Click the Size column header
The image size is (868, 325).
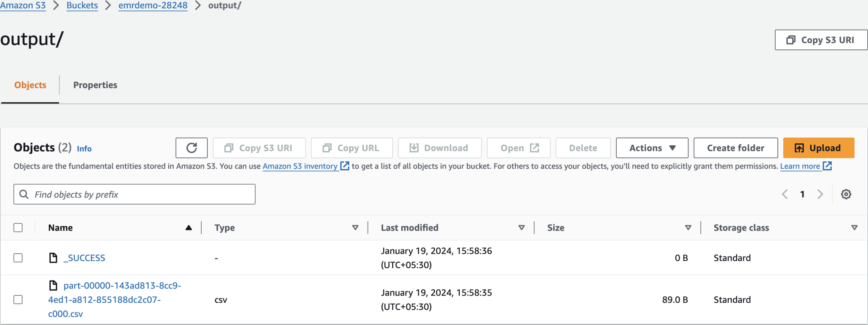click(556, 228)
